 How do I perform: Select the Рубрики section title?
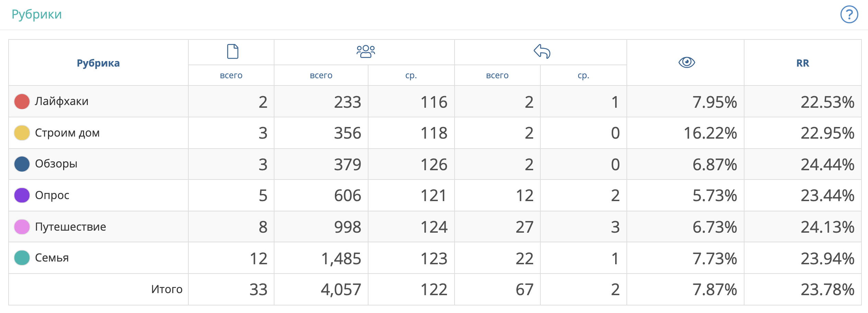(37, 14)
